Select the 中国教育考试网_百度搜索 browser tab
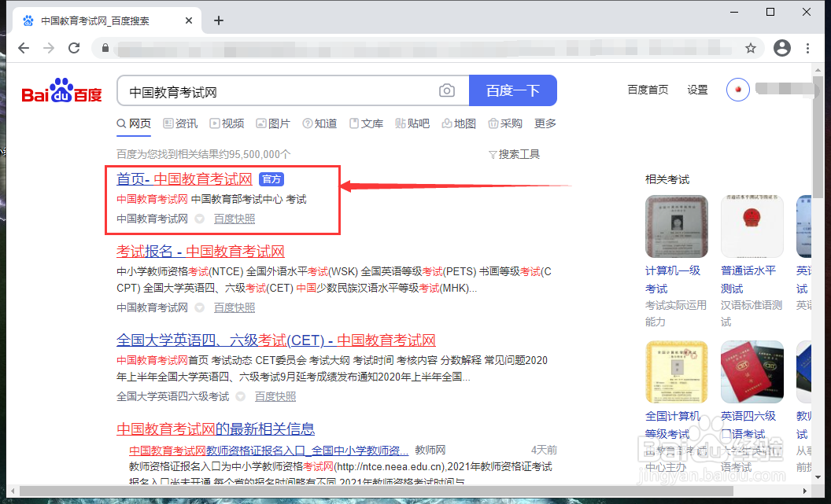Screen dimensions: 831x504 click(106, 20)
